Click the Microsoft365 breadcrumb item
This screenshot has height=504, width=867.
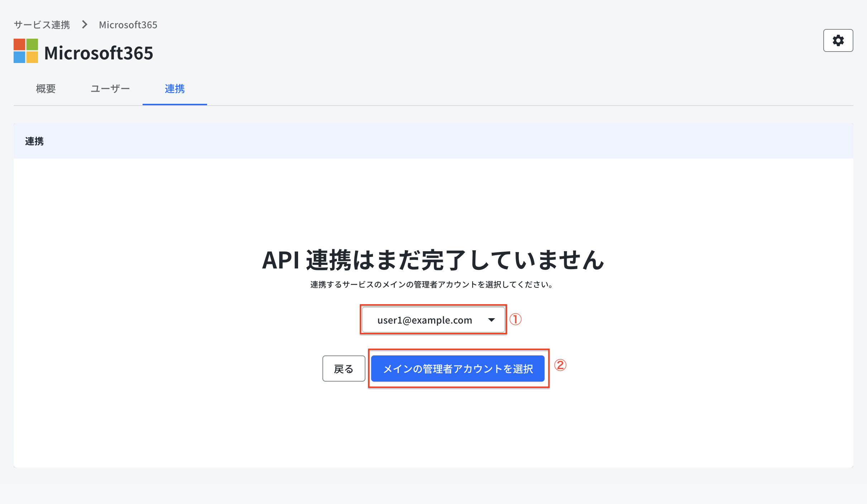point(128,25)
